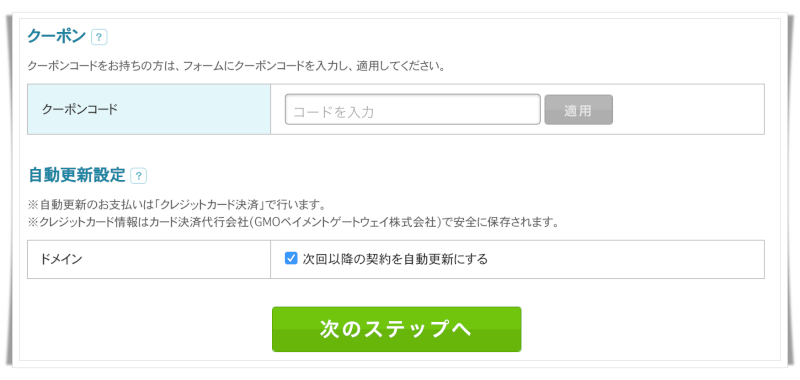Open the help icon beside 自動更新設定 heading
The width and height of the screenshot is (800, 380).
138,176
